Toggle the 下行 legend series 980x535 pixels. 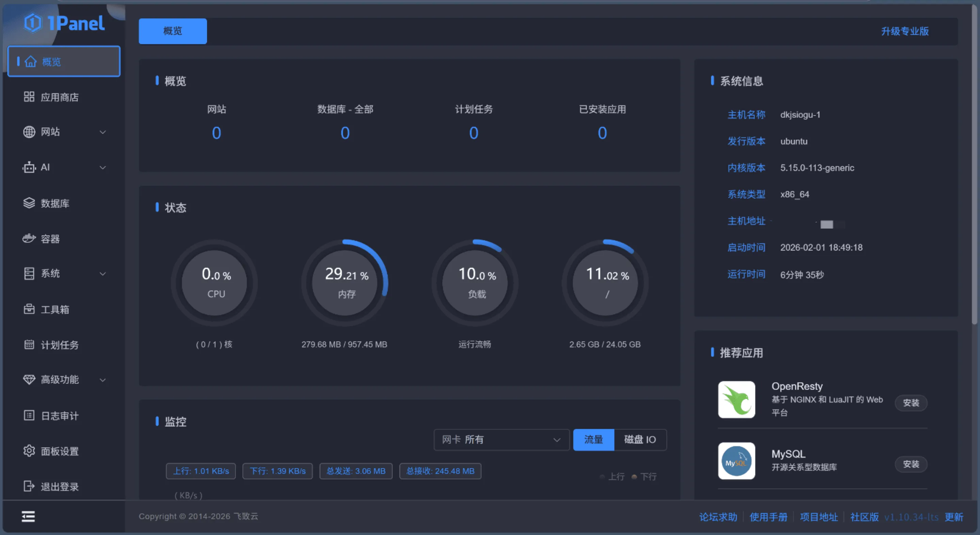point(644,477)
